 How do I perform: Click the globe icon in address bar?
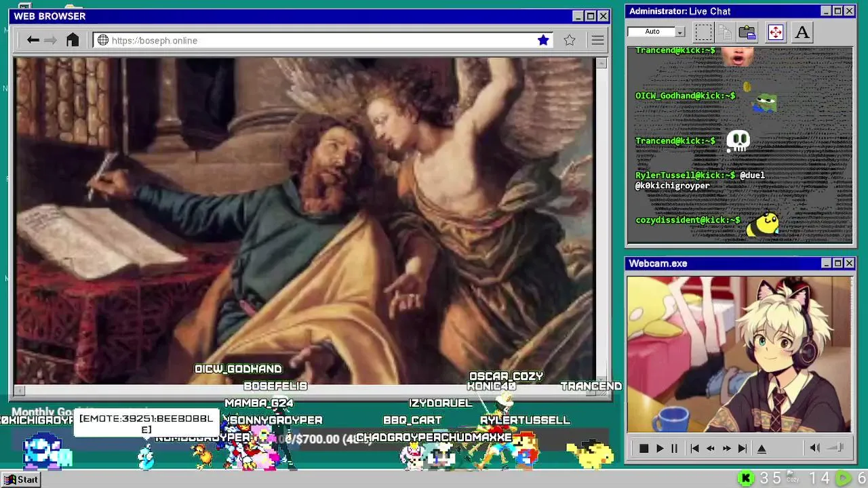(x=103, y=41)
